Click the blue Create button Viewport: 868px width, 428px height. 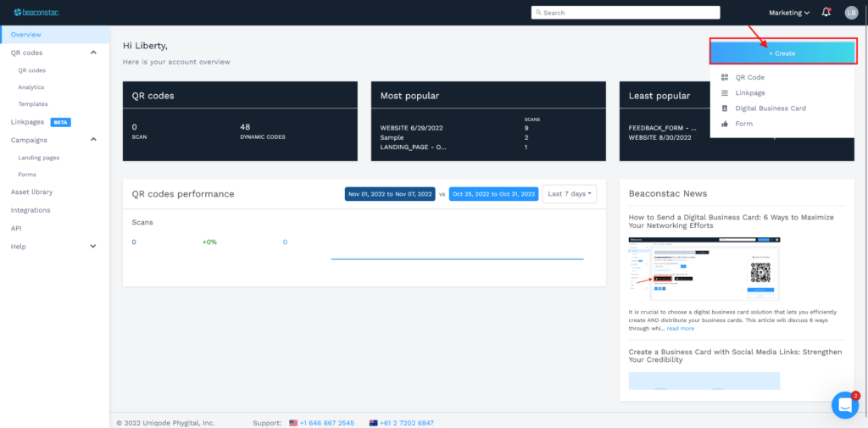(x=782, y=53)
